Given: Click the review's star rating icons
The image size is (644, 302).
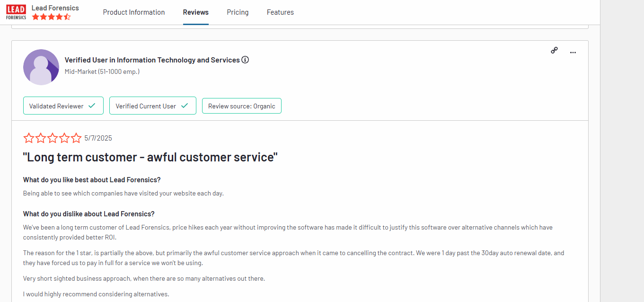Looking at the screenshot, I should pyautogui.click(x=53, y=138).
